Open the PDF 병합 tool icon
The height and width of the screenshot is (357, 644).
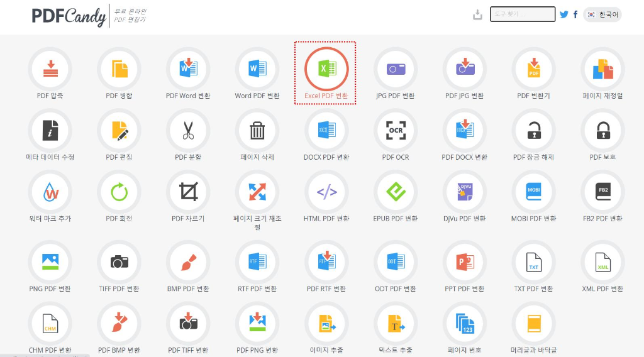click(x=119, y=69)
